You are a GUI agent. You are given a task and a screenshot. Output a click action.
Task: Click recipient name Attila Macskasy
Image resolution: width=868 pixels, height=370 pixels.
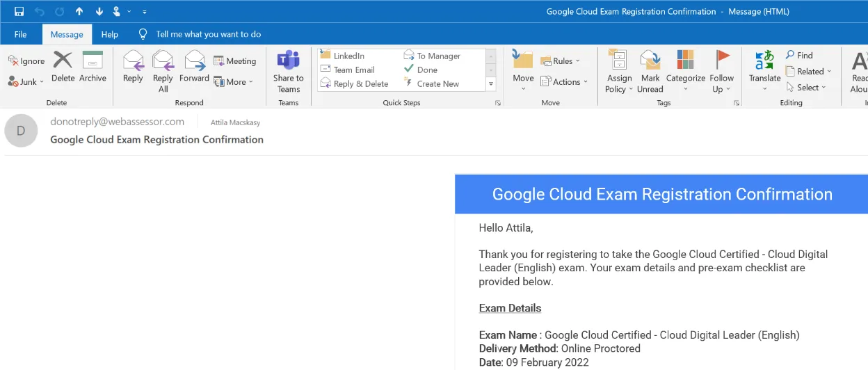click(x=236, y=122)
